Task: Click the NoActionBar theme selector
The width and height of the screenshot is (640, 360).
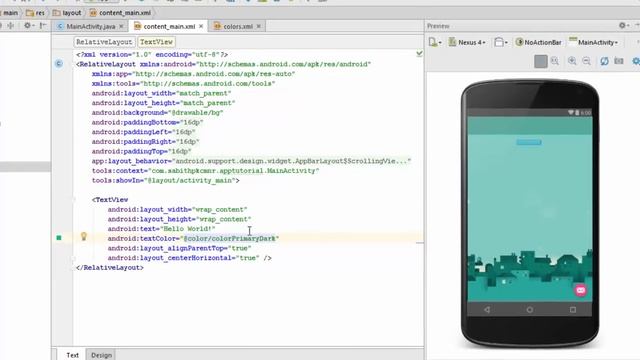Action: coord(538,42)
